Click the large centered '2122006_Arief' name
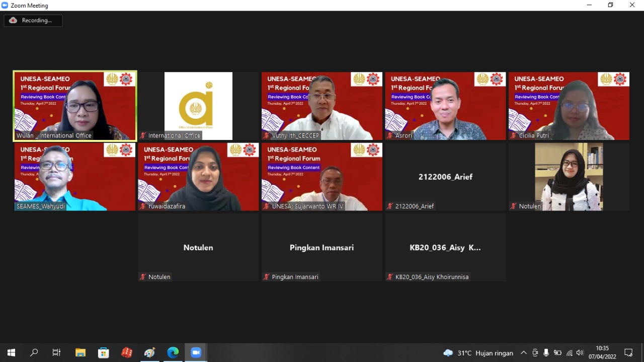 445,177
